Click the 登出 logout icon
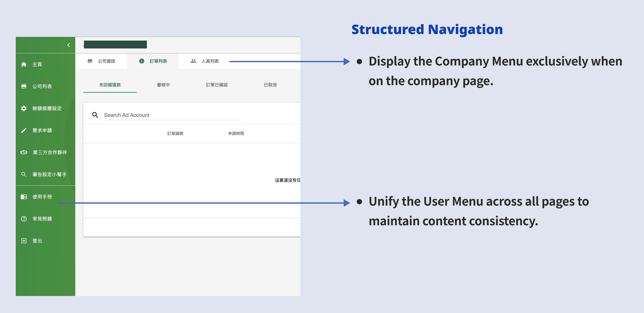The width and height of the screenshot is (644, 313). coord(24,241)
